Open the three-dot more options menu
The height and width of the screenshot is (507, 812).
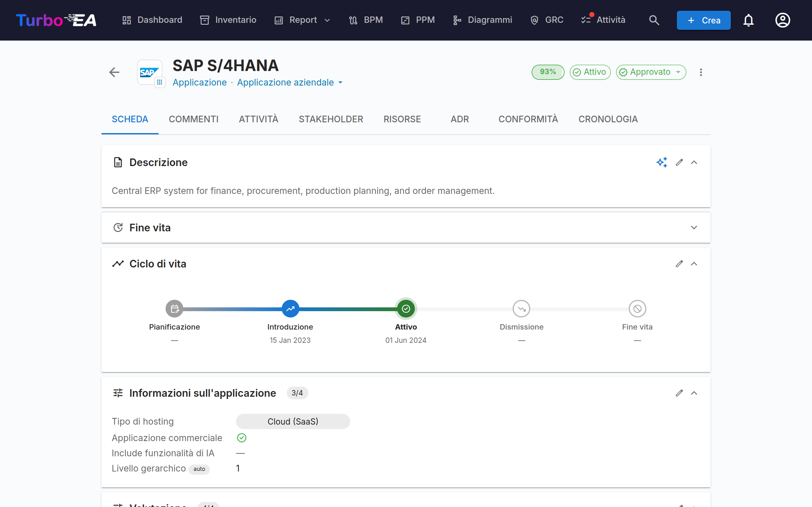(x=701, y=72)
